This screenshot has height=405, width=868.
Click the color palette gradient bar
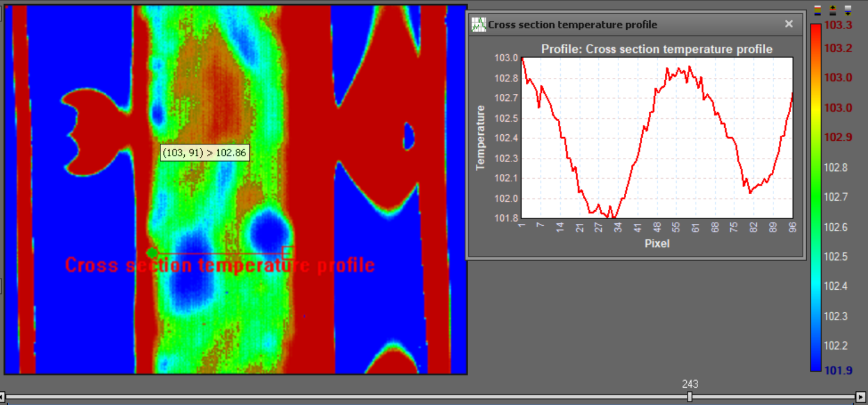[x=816, y=196]
